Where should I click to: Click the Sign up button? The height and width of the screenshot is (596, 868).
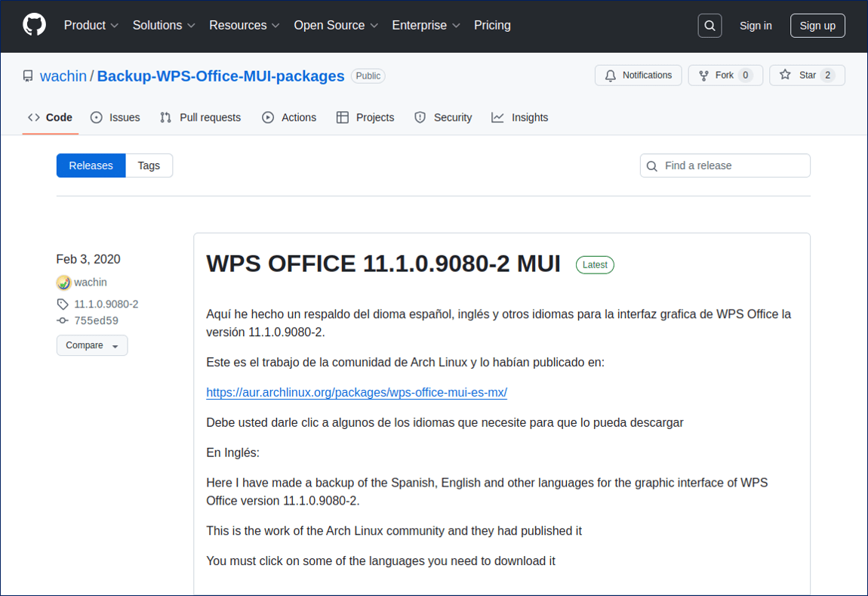(x=817, y=26)
